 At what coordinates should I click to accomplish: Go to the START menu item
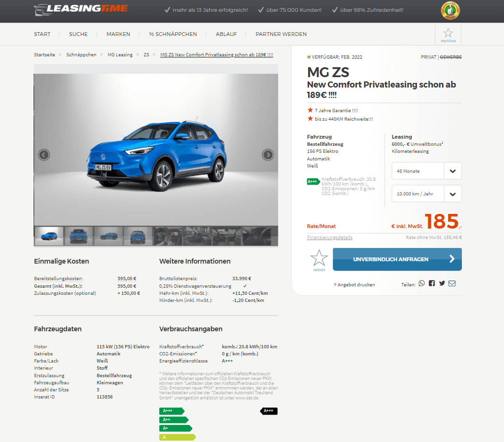[42, 34]
